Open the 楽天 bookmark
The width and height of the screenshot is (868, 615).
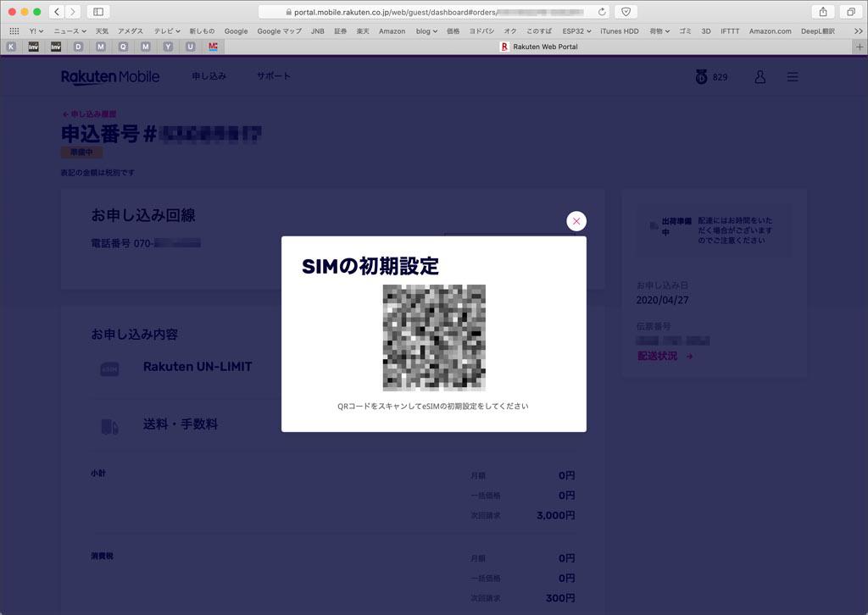(363, 31)
